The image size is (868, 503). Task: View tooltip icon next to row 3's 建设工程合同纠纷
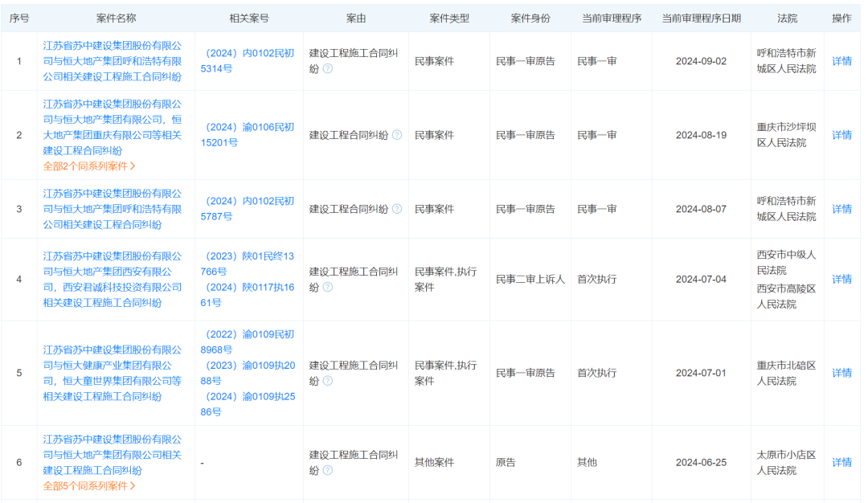click(x=397, y=209)
